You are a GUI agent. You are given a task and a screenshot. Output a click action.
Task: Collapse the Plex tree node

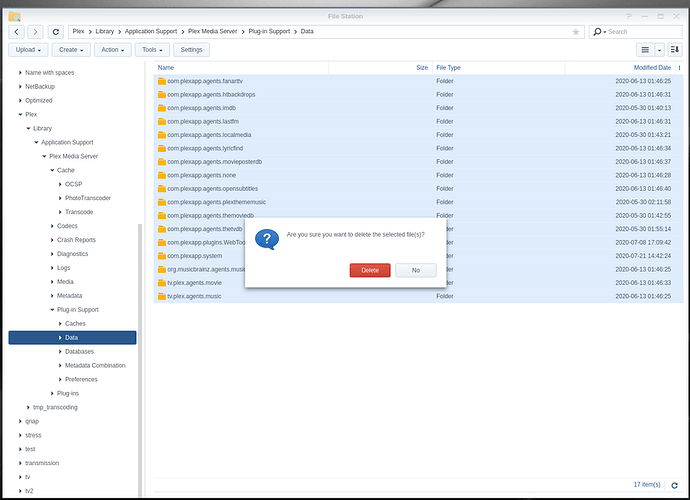(20, 114)
